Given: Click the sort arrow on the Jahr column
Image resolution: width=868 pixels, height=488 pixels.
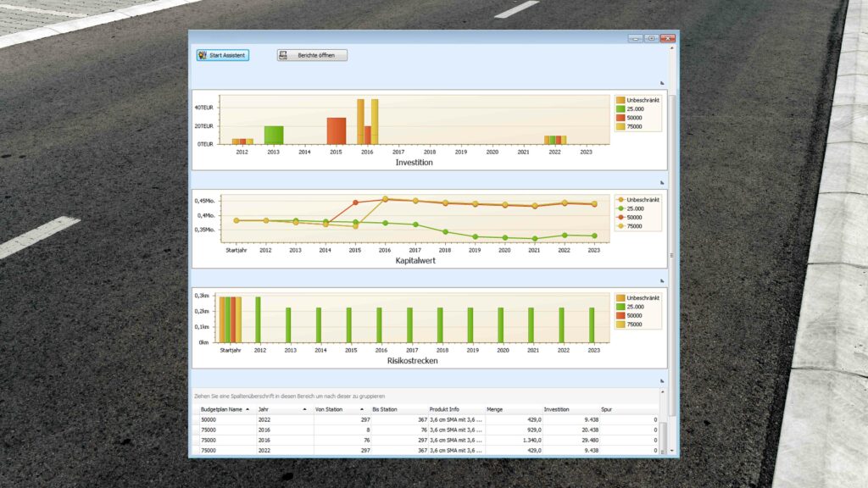Looking at the screenshot, I should [x=304, y=409].
